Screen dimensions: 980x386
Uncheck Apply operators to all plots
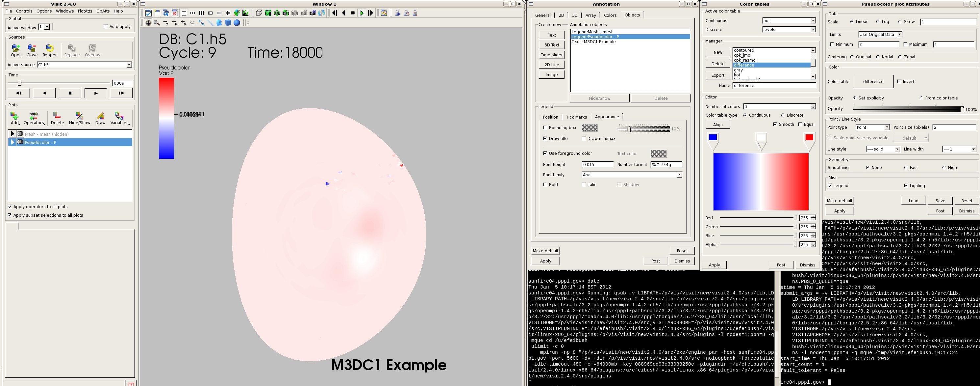10,207
